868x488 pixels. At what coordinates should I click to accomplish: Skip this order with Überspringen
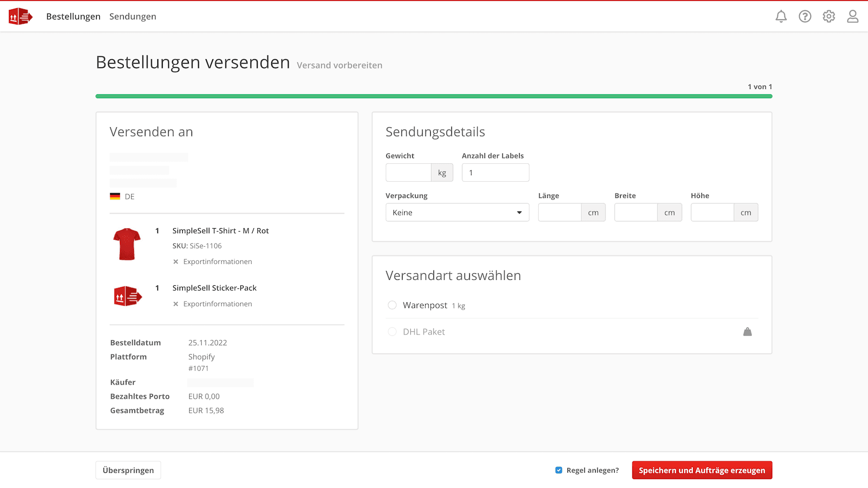click(128, 470)
